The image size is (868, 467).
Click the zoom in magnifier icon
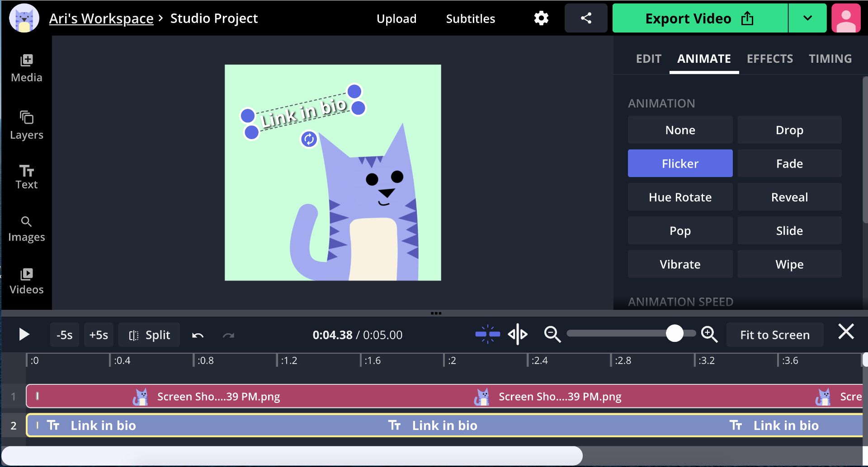pos(709,335)
